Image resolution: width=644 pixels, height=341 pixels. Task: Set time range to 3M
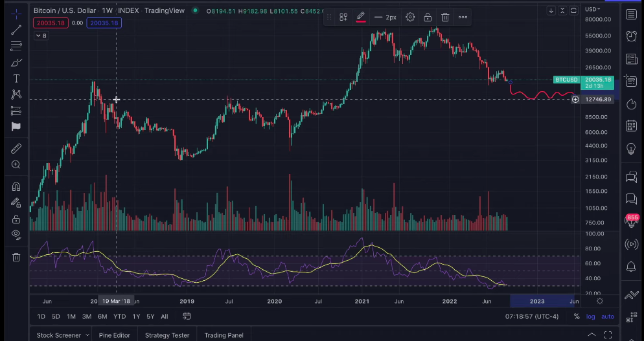[87, 316]
